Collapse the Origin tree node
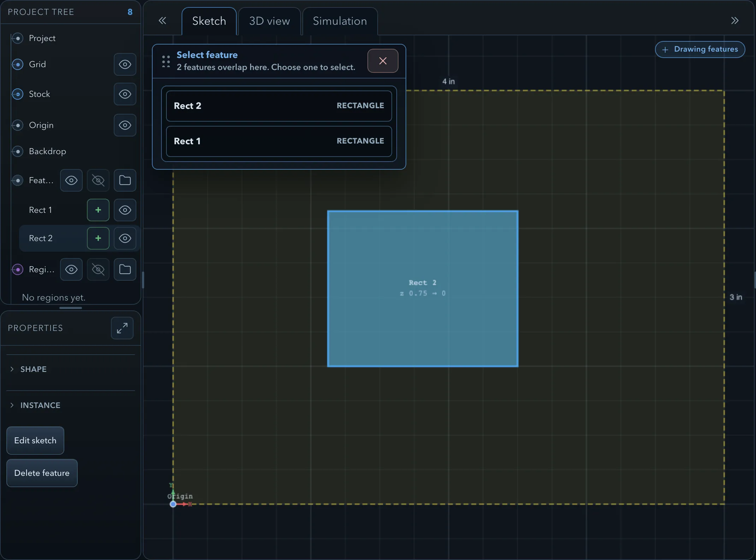 pos(18,125)
